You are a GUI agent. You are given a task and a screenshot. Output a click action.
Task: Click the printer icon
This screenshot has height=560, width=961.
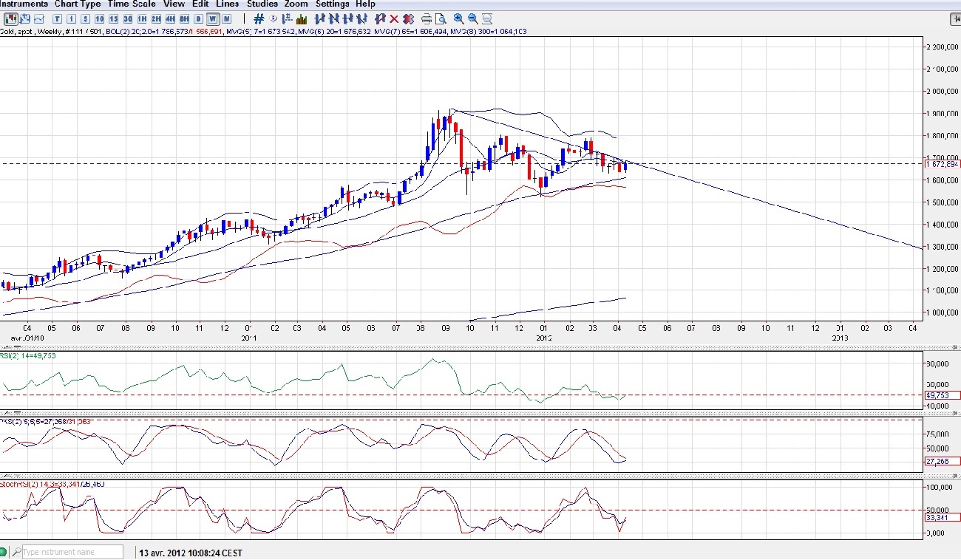click(427, 18)
